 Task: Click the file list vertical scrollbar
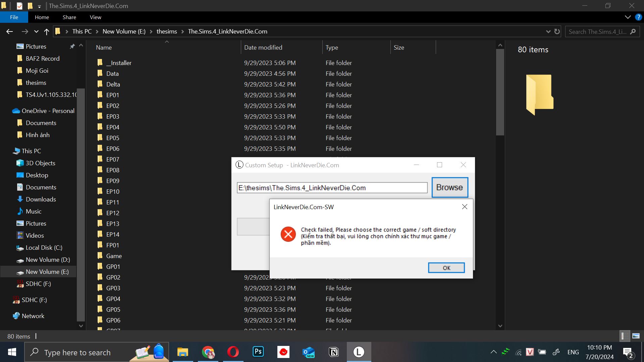coord(500,93)
